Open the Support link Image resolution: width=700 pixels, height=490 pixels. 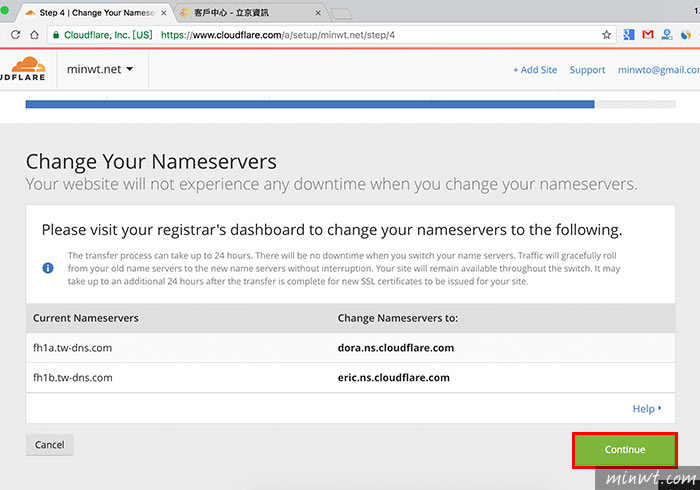(587, 70)
